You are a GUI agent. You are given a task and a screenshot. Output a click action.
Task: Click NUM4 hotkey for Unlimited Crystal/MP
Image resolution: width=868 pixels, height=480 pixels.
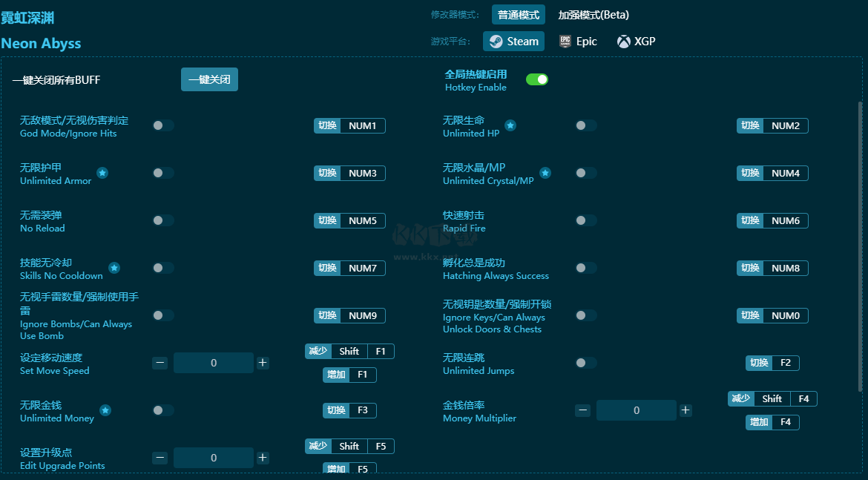point(772,173)
